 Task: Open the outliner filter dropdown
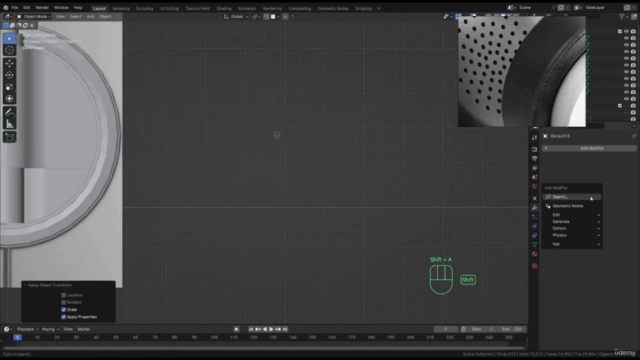pos(623,17)
